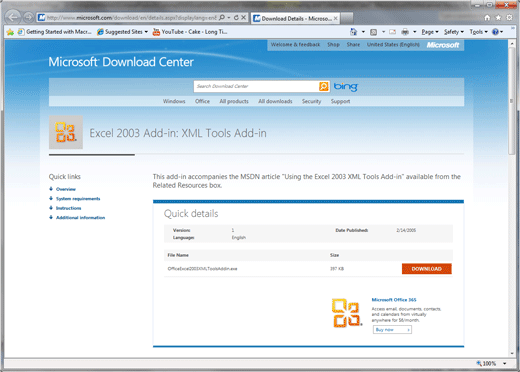Expand the Print options dropdown arrow
This screenshot has width=520, height=372.
[415, 32]
